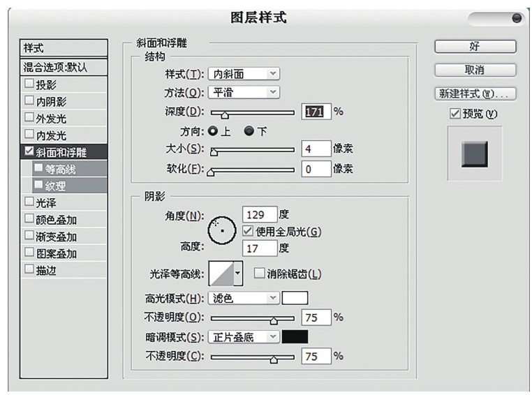The height and width of the screenshot is (395, 532).
Task: Open the gloss contour picker arrow
Action: click(x=238, y=274)
